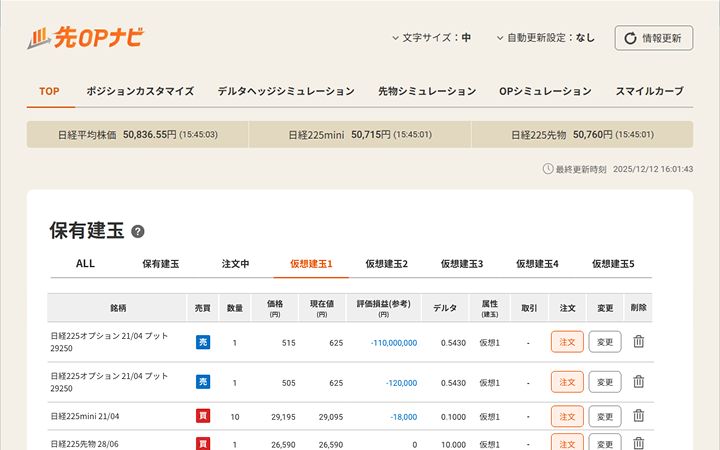Click 注文 button for first option row
Screen dimensions: 720x450
pos(567,342)
